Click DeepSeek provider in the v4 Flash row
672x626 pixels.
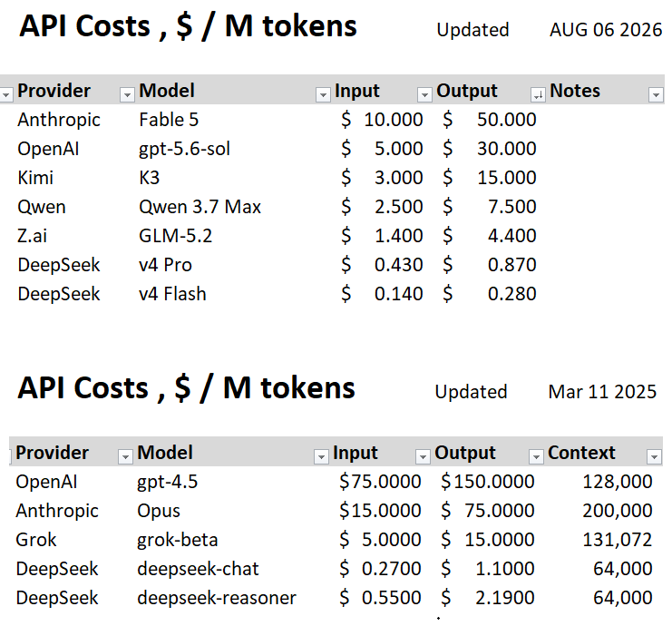tap(58, 294)
